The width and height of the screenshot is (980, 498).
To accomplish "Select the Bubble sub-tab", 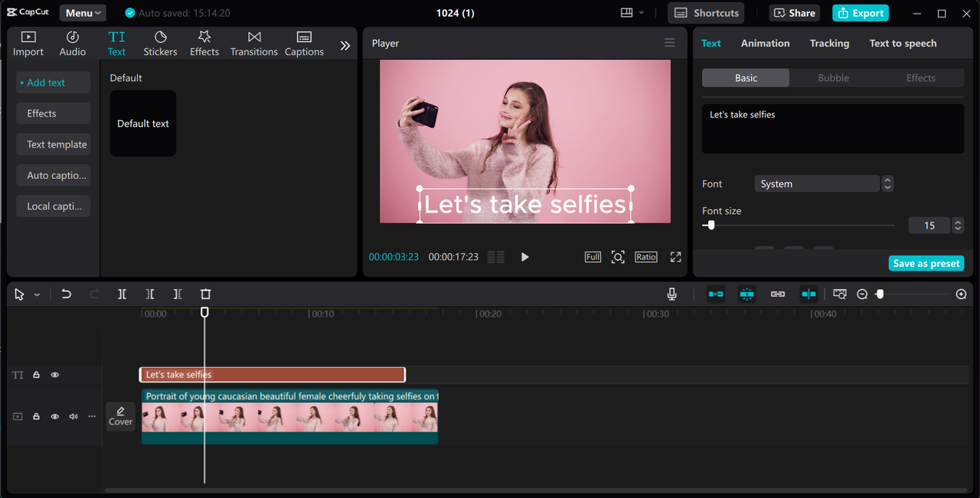I will (x=833, y=78).
